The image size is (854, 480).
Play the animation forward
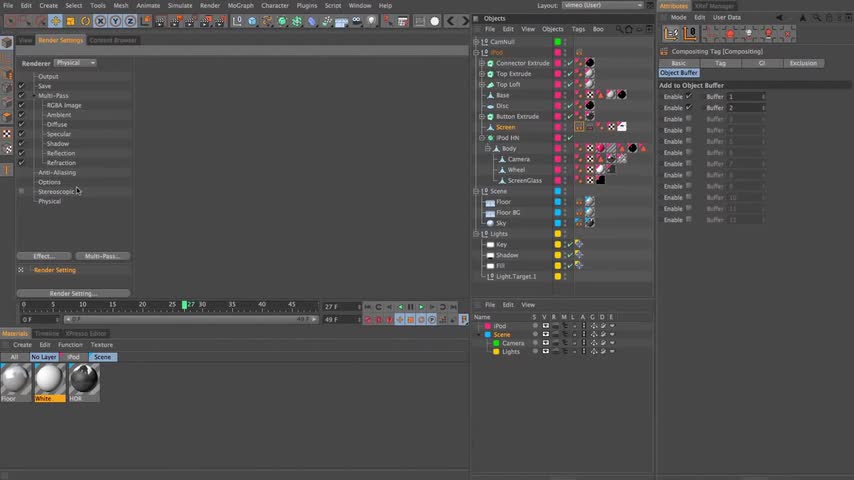click(x=421, y=307)
